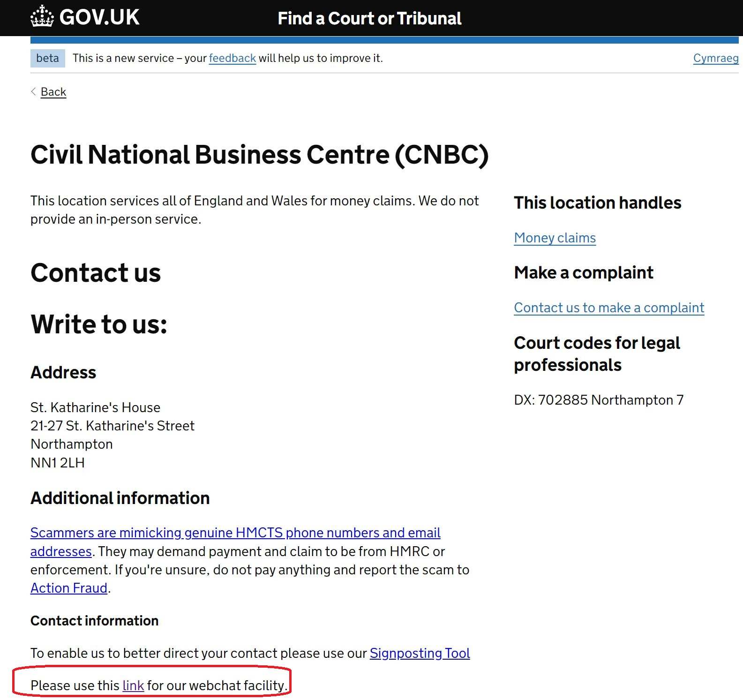Click the Additional information heading
This screenshot has height=700, width=743.
120,498
